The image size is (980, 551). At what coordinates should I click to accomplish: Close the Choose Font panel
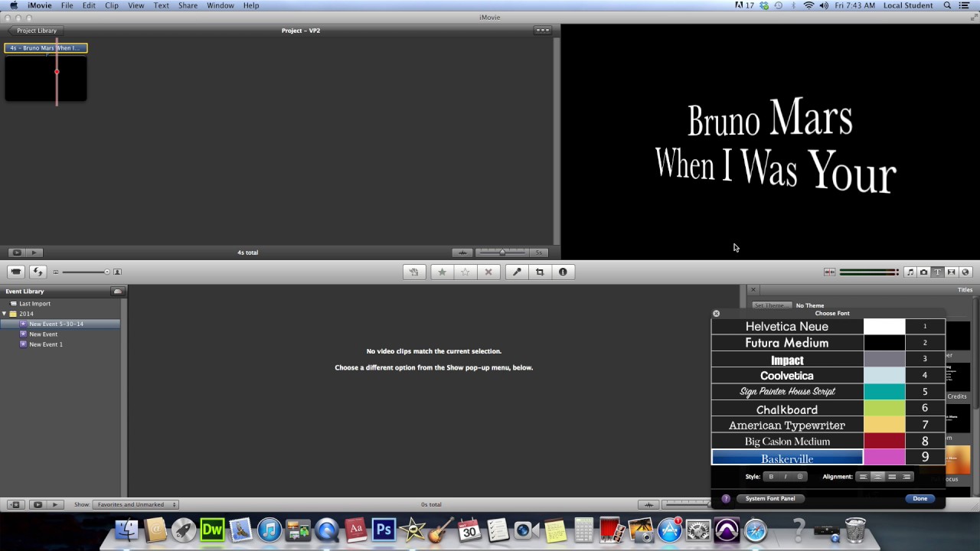[x=716, y=313]
